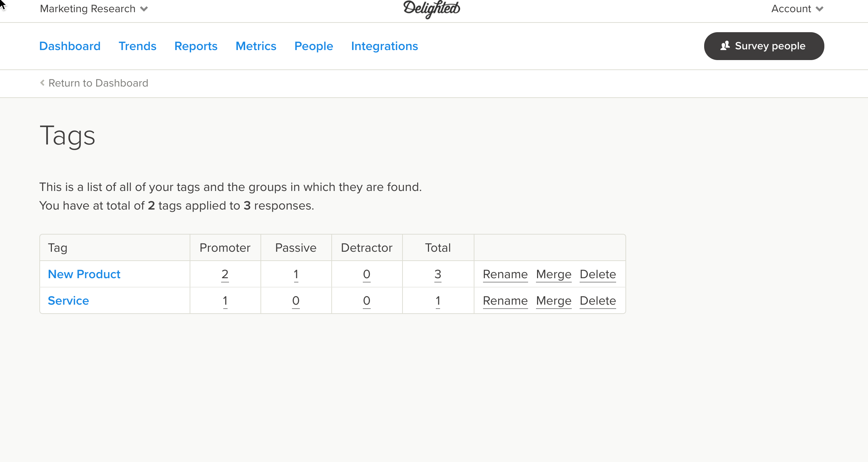Delete the New Product tag
Viewport: 868px width, 462px height.
pyautogui.click(x=598, y=274)
